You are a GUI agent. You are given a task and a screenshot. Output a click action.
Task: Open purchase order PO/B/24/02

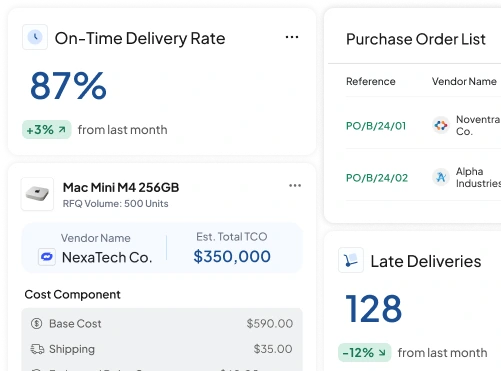(x=377, y=178)
